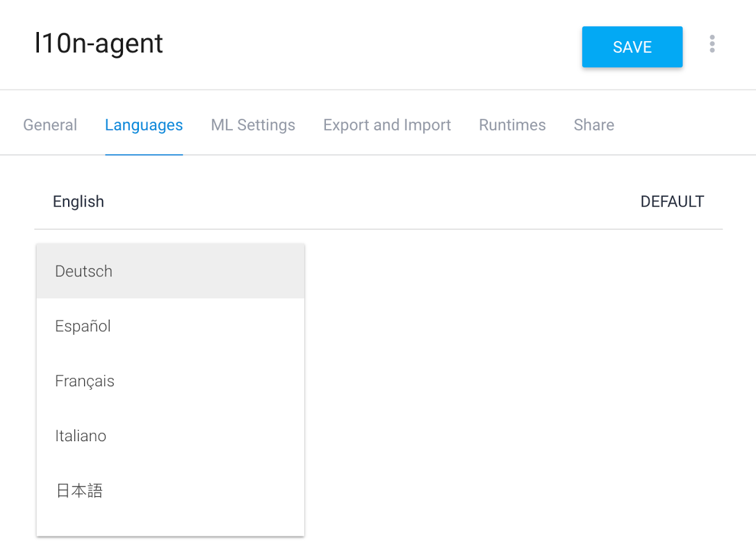Image resolution: width=756 pixels, height=551 pixels.
Task: Select the Languages tab
Action: (144, 125)
